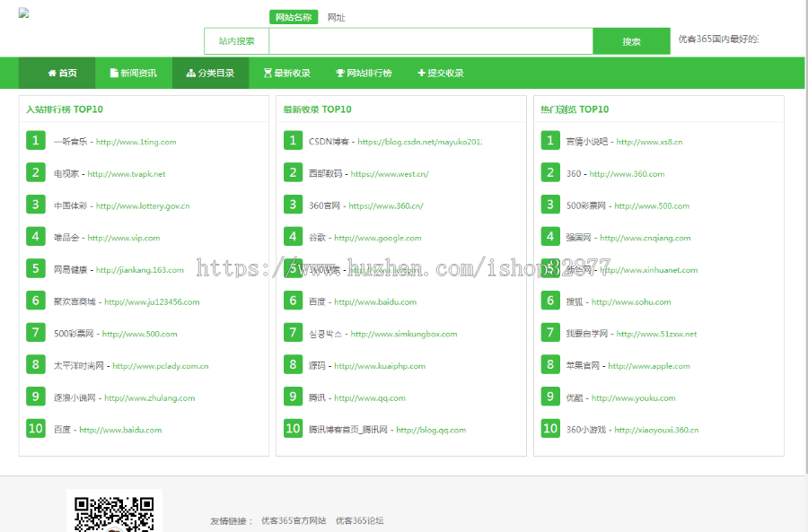
Task: Open link http://www.google.com
Action: [378, 238]
